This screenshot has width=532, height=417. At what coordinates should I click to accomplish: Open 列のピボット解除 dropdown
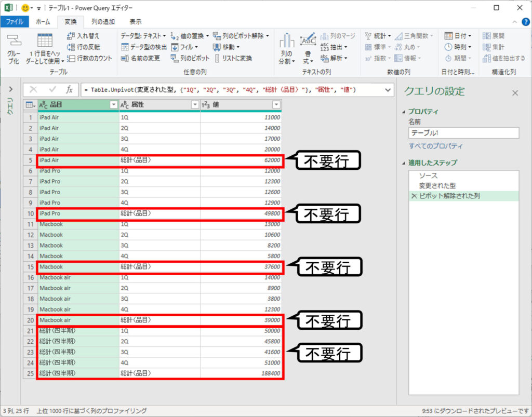coord(241,36)
